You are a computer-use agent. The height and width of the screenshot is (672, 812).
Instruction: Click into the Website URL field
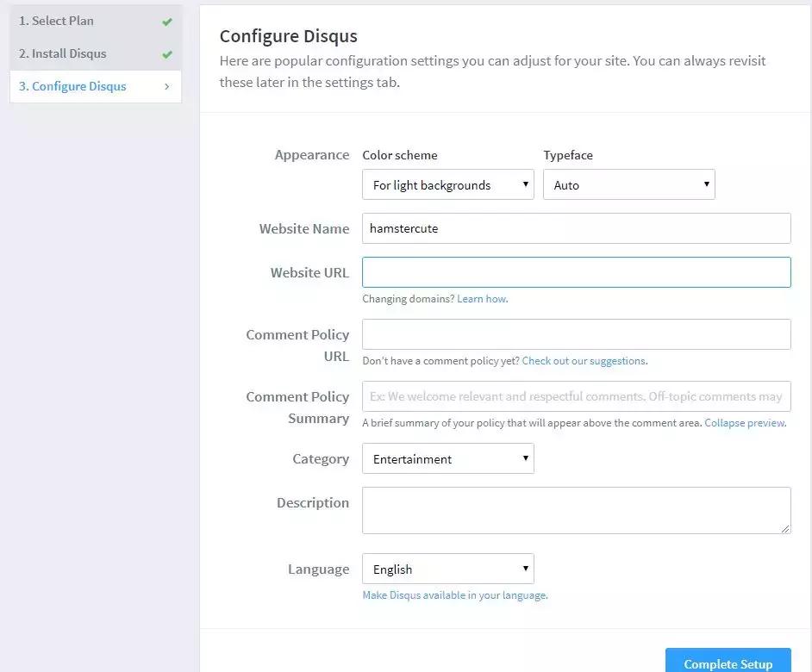click(576, 272)
